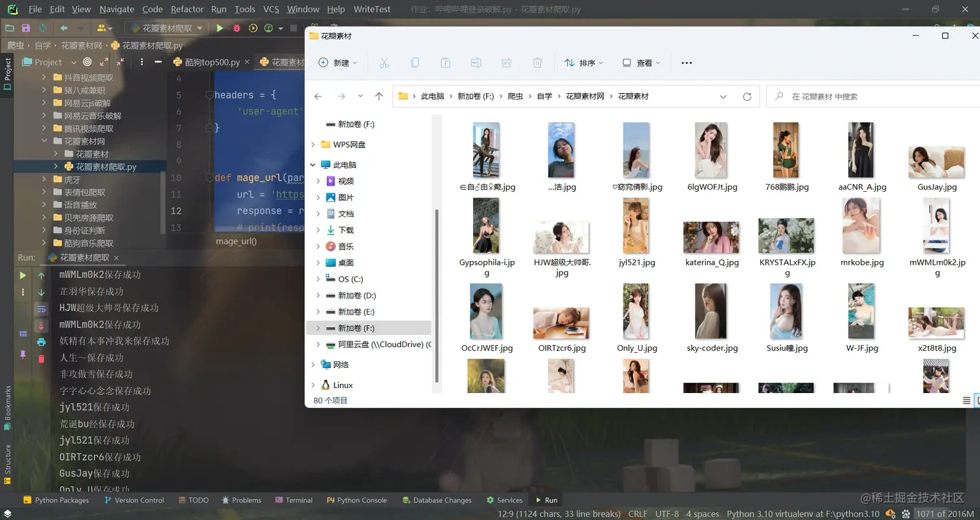The height and width of the screenshot is (520, 980).
Task: Open Project panel options via three-dot icon
Action: click(141, 62)
